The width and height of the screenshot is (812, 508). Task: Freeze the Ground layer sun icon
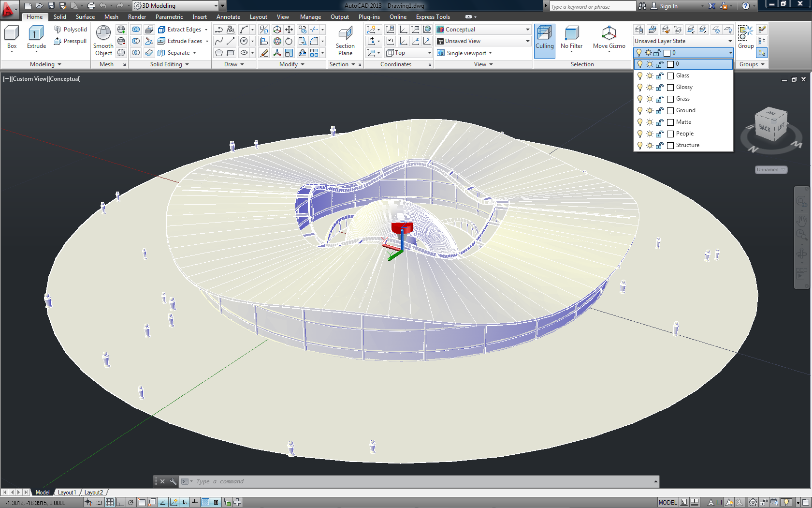pyautogui.click(x=650, y=110)
